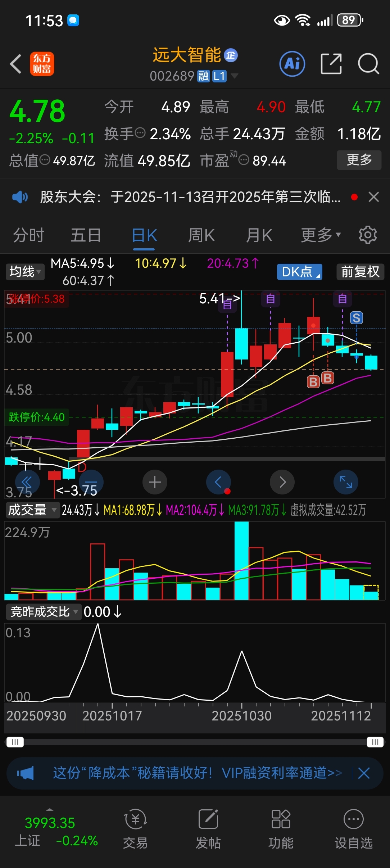Open 功能 functions button
The image size is (390, 868).
[281, 830]
